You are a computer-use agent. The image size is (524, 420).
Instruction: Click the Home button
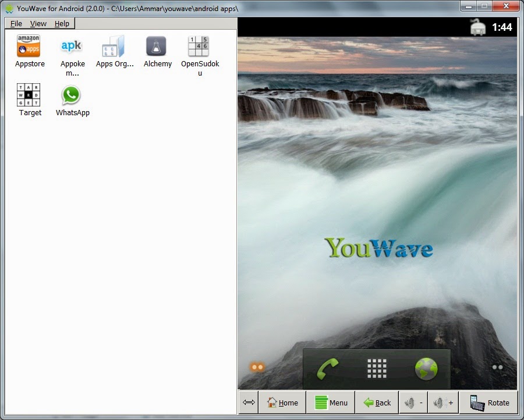tap(282, 403)
